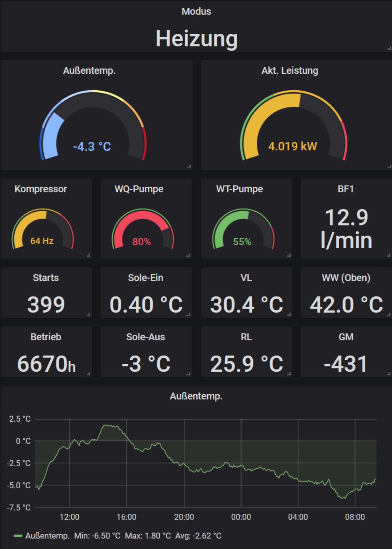The width and height of the screenshot is (392, 549).
Task: Click the resize handle of the Kompressor panel
Action: [89, 255]
